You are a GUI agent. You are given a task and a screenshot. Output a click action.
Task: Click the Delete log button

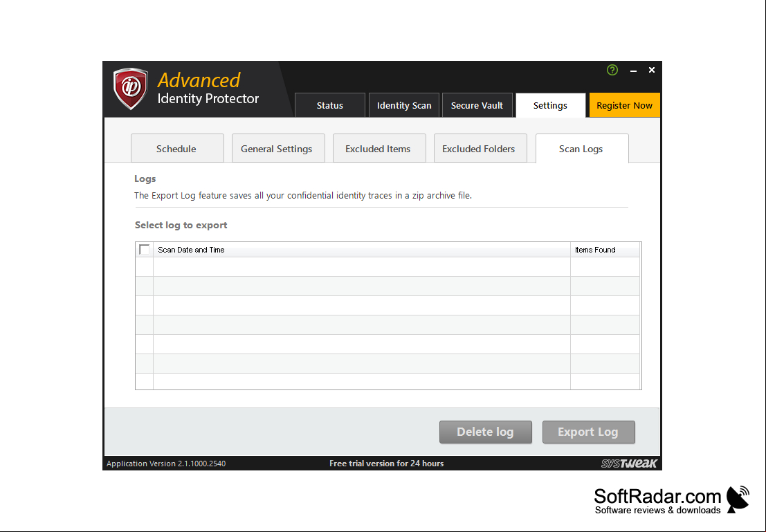486,432
